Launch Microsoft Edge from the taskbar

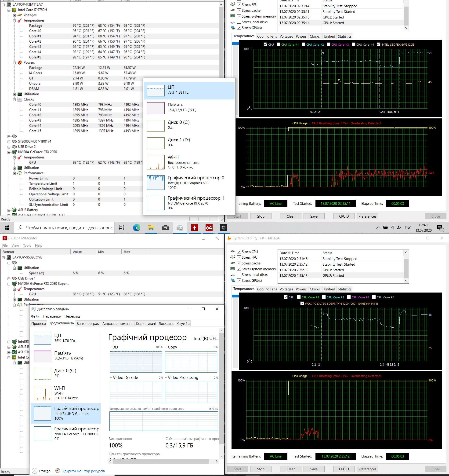136,227
